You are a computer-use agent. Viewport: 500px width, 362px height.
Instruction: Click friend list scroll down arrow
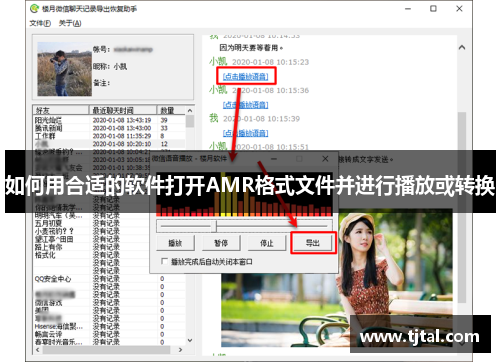190,340
